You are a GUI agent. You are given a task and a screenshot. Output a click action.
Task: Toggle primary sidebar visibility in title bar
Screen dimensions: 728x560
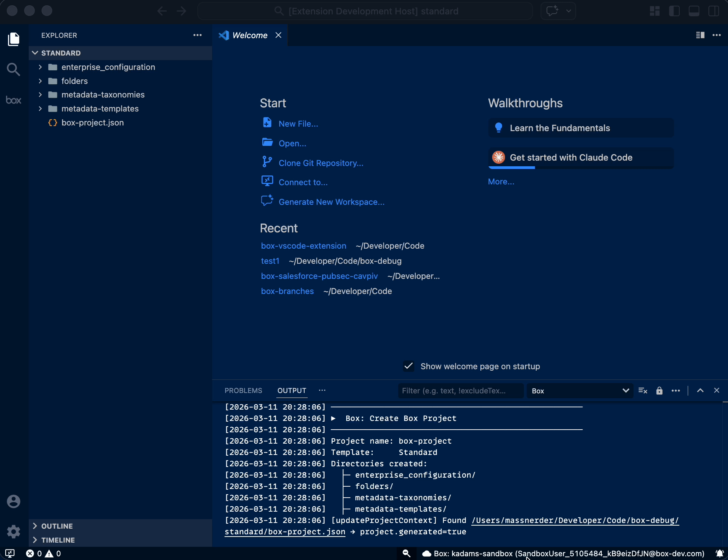click(674, 11)
